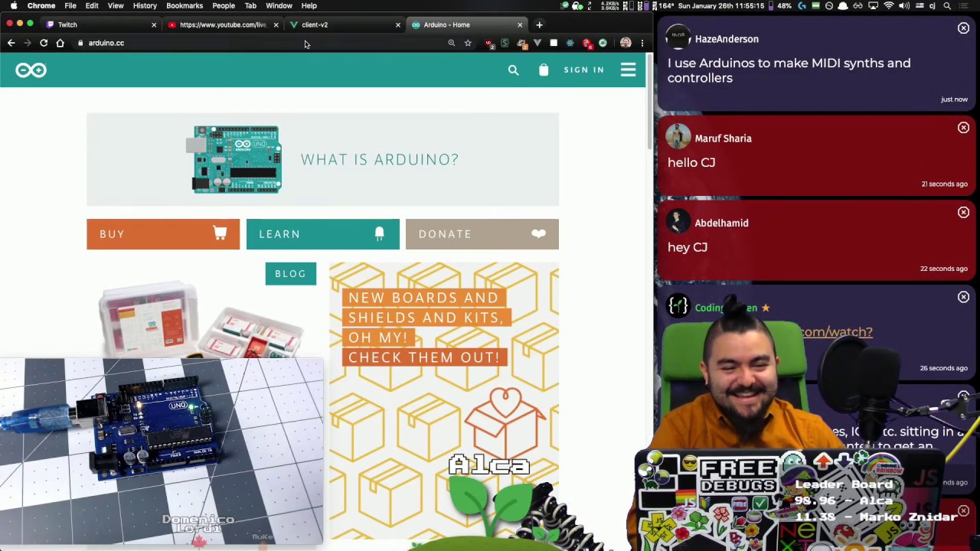Open the View menu

tap(116, 5)
